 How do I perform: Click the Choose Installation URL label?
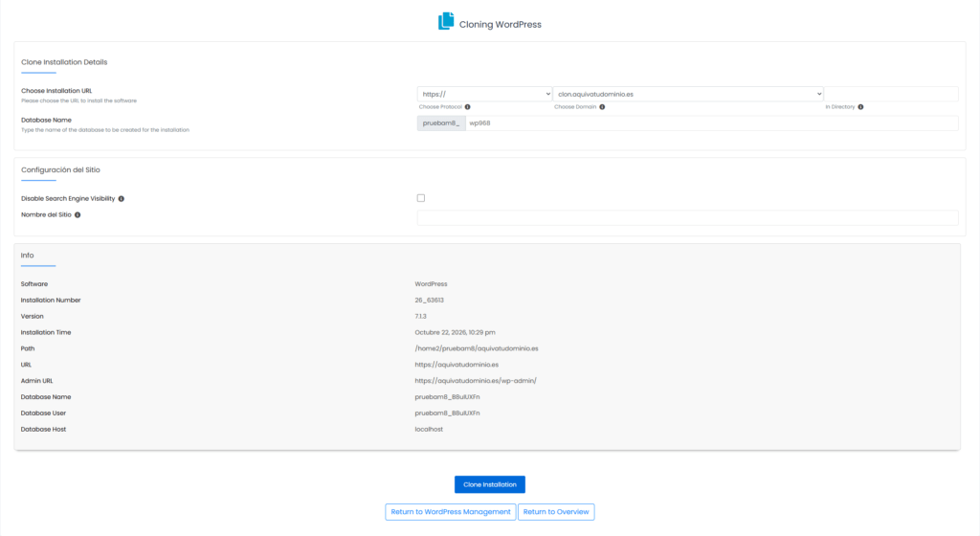coord(56,91)
